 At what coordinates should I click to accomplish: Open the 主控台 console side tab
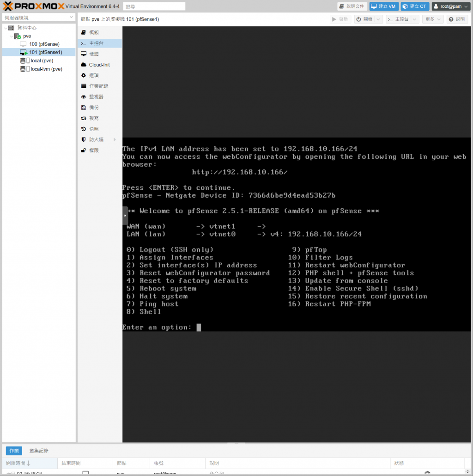[100, 43]
